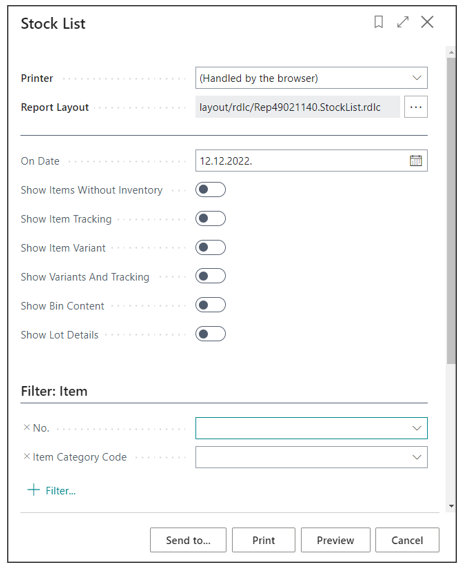Screen dimensions: 466x571
Task: Remove the Item Category Code filter X
Action: coord(27,456)
